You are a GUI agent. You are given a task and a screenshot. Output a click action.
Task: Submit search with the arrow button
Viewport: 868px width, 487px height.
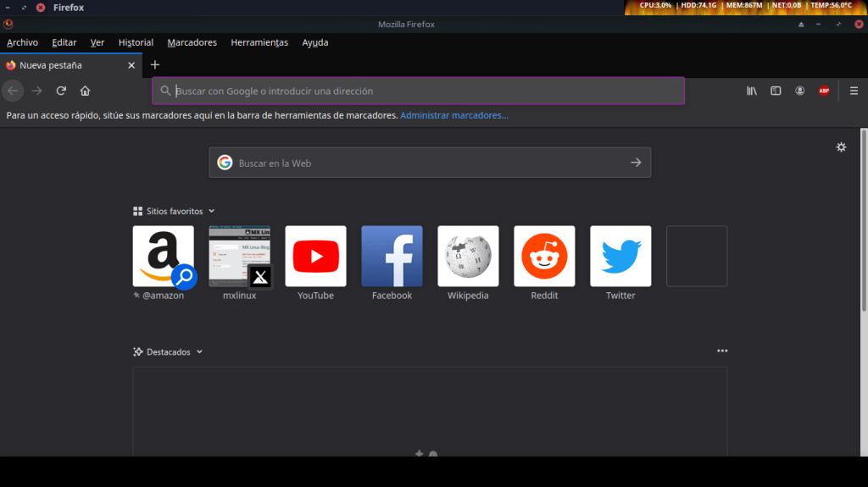pos(636,163)
